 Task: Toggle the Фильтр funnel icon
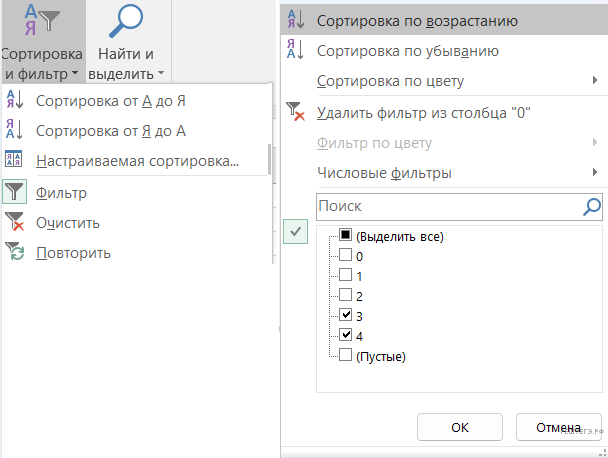click(16, 192)
